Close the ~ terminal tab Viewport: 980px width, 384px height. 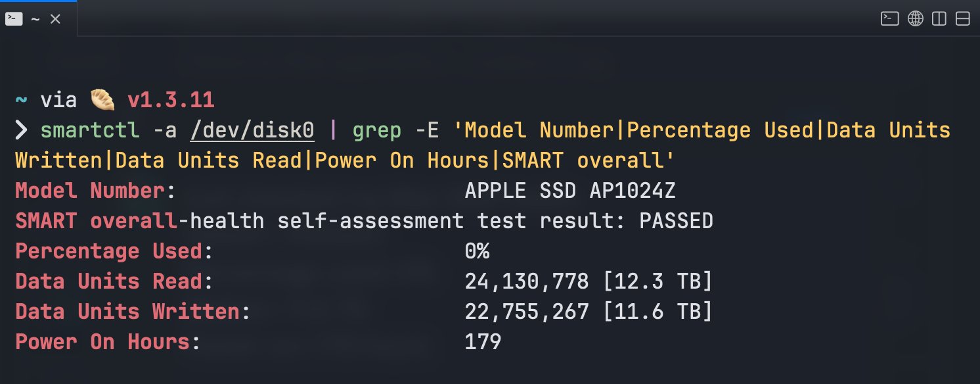[55, 20]
